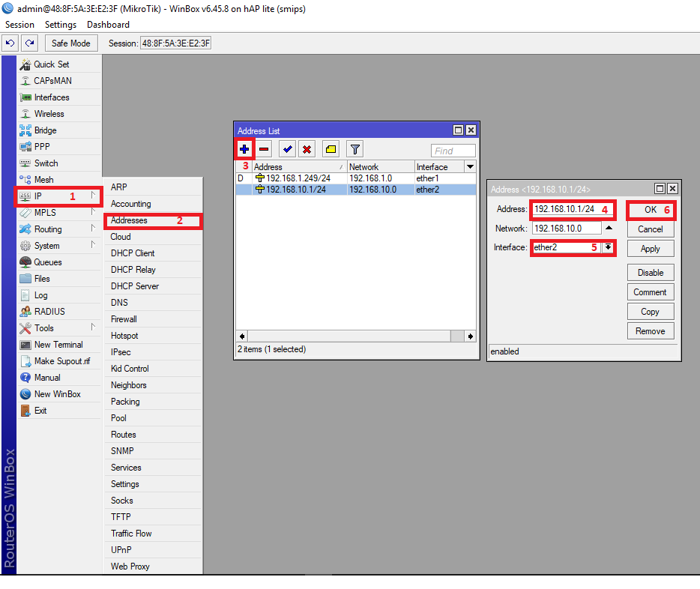The width and height of the screenshot is (700, 589).
Task: Open CAPsMAN from sidebar
Action: pos(59,81)
